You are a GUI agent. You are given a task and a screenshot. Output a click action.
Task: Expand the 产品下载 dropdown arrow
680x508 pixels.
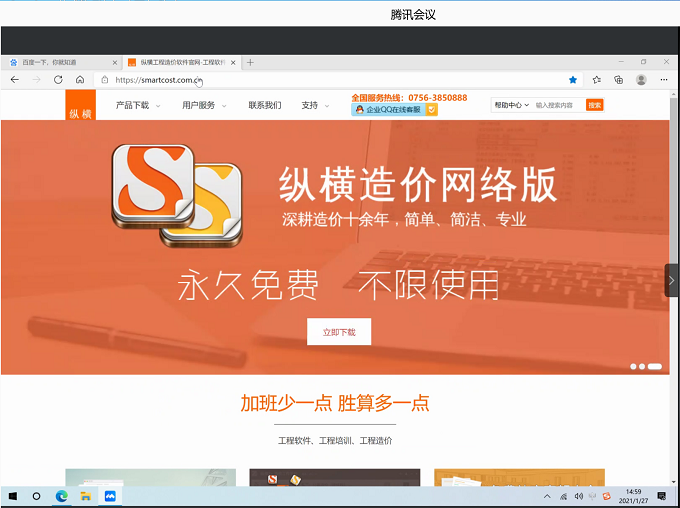tap(158, 106)
